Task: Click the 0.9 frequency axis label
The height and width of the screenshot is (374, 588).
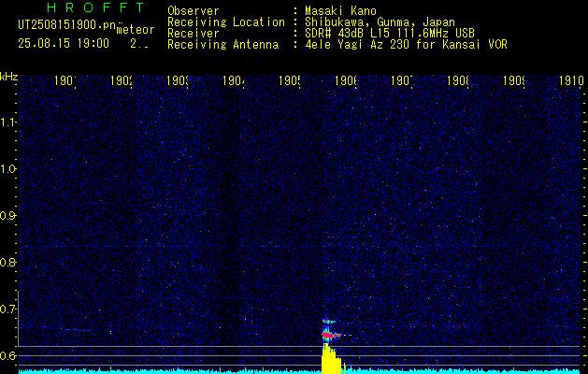Action: click(x=8, y=216)
